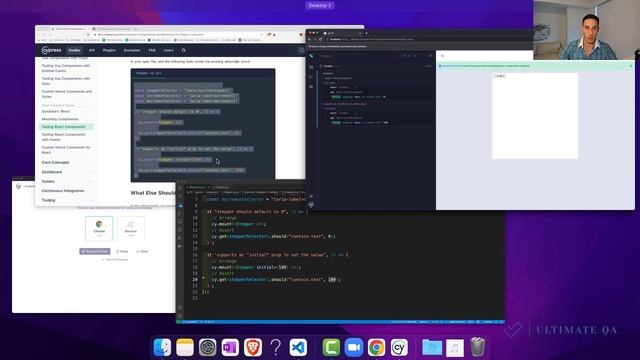
Task: Open Examples in Cypress docs navbar
Action: [132, 50]
